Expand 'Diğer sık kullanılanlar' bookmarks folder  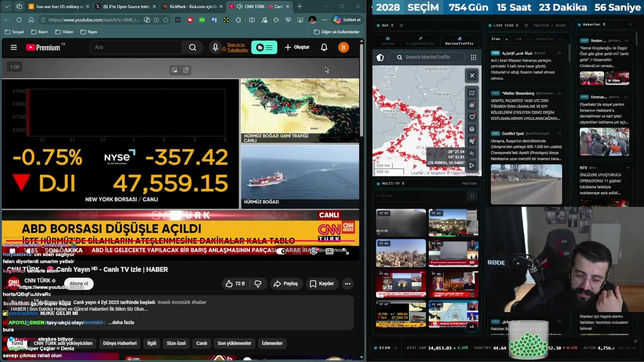[x=337, y=32]
